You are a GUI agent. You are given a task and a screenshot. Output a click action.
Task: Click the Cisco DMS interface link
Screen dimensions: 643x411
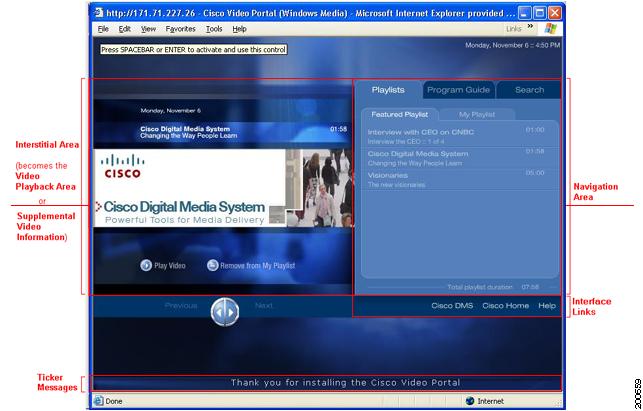pyautogui.click(x=452, y=306)
